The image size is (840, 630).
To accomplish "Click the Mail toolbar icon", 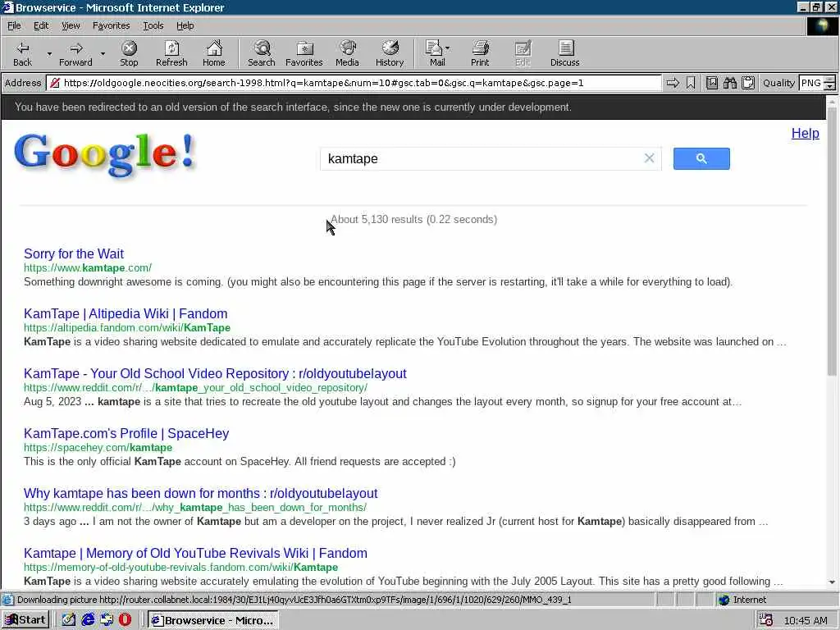I will [436, 53].
